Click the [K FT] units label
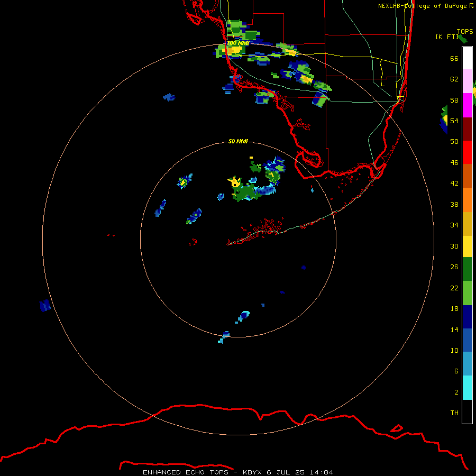The image size is (476, 476). pos(447,36)
